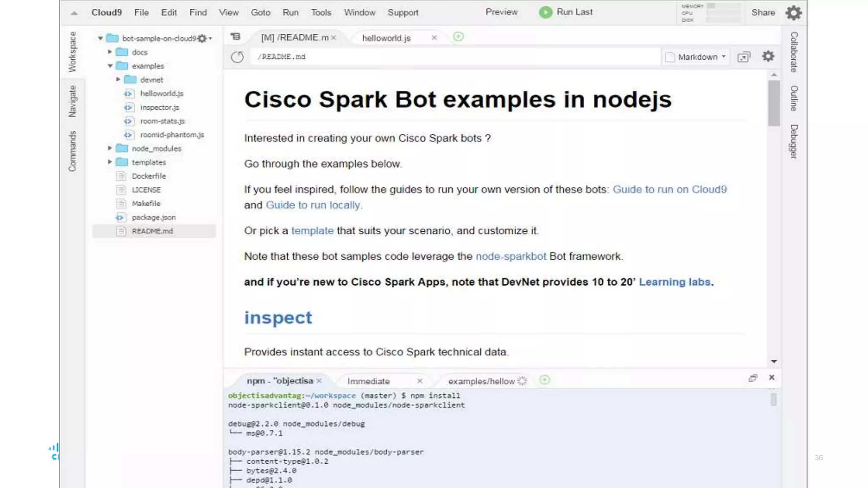Toggle the Collaborate side panel

[794, 52]
